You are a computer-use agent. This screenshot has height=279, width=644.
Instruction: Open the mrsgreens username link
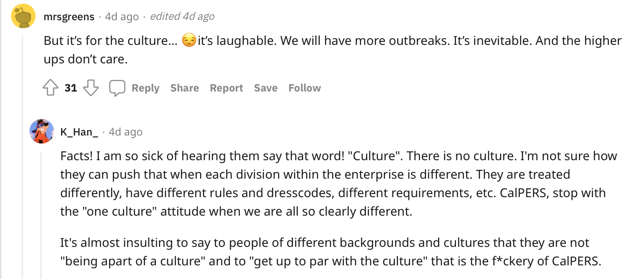point(69,17)
